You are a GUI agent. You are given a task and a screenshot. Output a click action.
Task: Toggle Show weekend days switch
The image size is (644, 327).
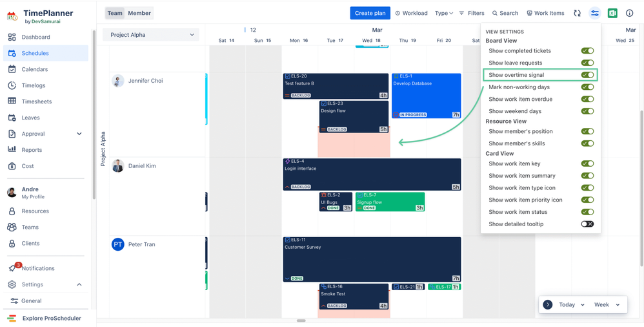click(x=587, y=111)
